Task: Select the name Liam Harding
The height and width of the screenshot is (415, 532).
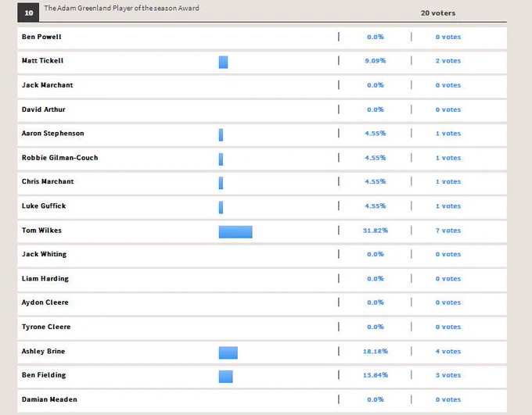Action: pyautogui.click(x=45, y=279)
